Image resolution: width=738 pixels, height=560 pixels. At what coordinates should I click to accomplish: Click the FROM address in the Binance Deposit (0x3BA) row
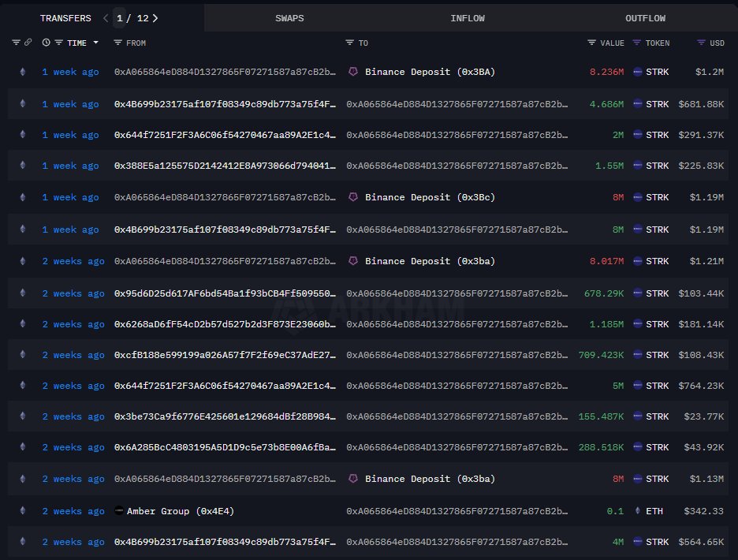tap(225, 72)
